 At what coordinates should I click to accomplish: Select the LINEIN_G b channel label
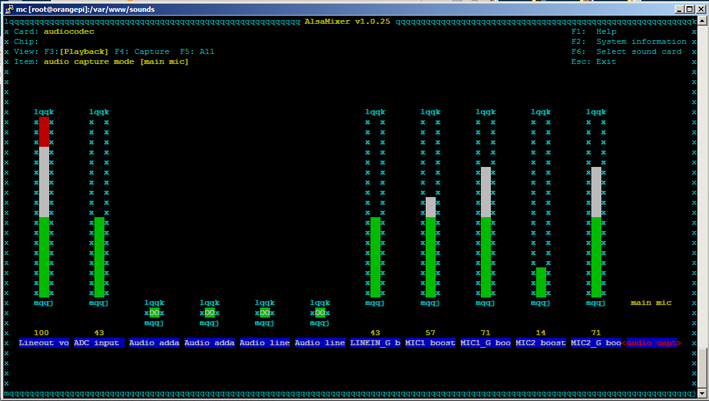[374, 343]
